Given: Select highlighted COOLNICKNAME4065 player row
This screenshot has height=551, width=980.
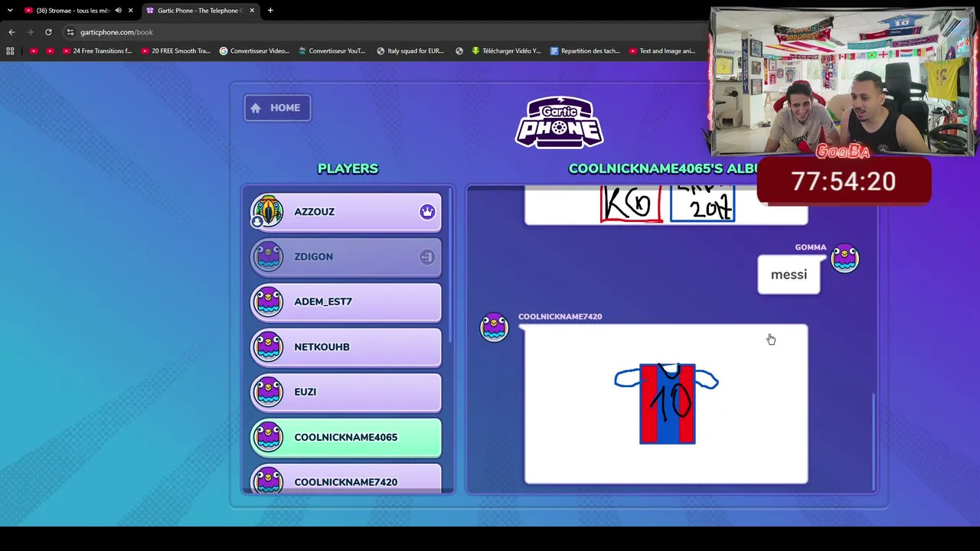Looking at the screenshot, I should tap(346, 438).
